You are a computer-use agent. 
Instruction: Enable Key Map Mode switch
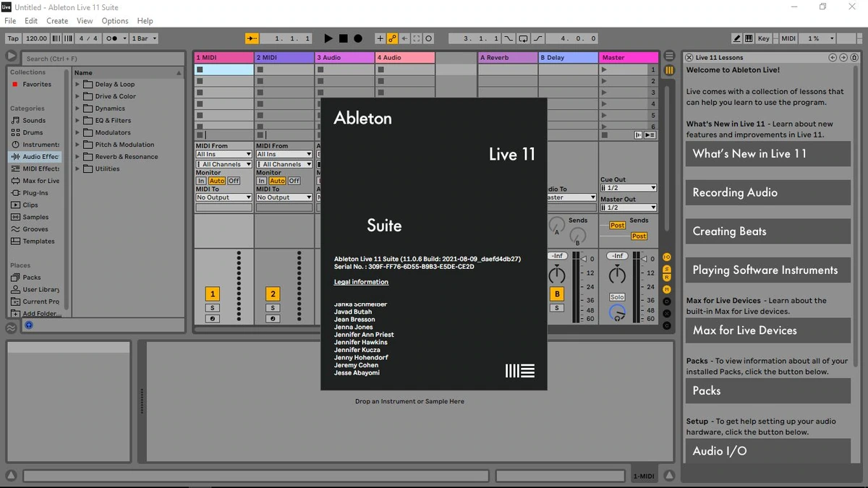(764, 38)
